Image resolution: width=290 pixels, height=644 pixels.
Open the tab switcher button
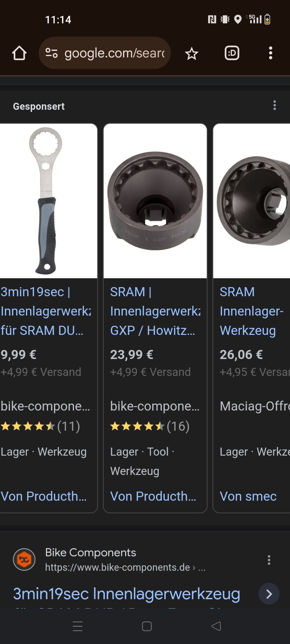[232, 53]
